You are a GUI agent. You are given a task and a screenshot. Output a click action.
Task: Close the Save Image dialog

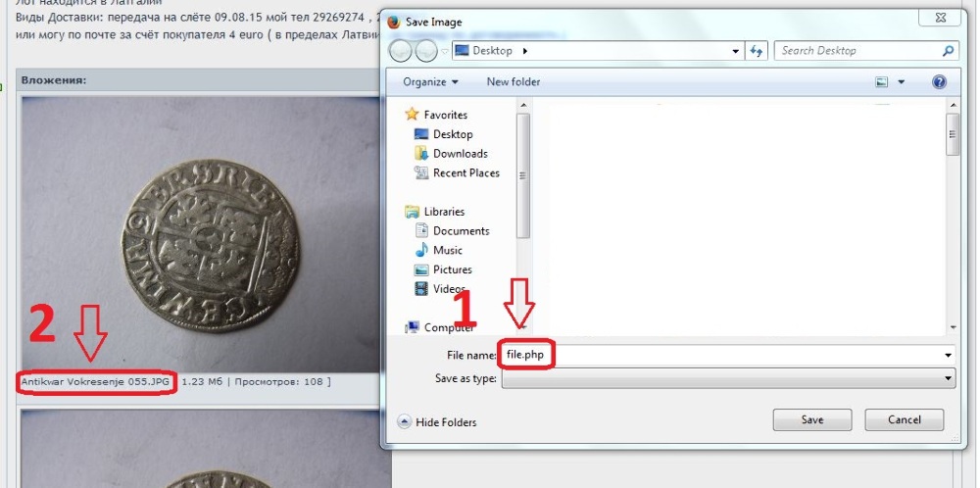click(x=941, y=18)
